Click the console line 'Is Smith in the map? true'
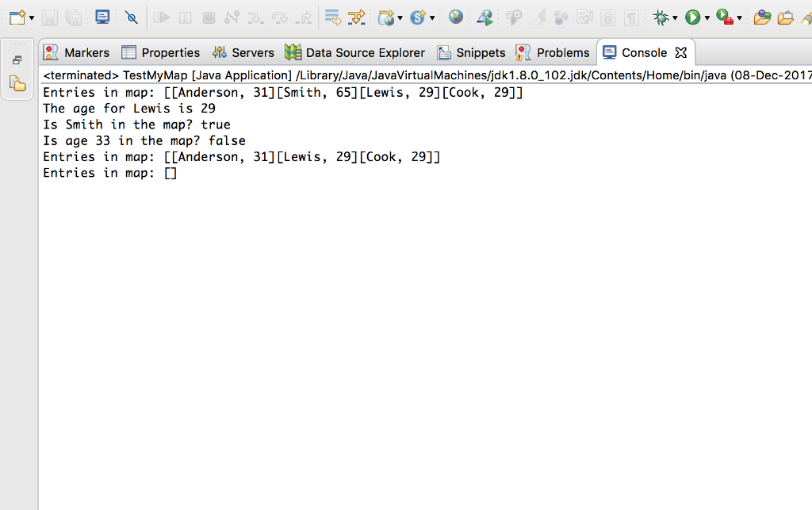The image size is (812, 510). (136, 125)
